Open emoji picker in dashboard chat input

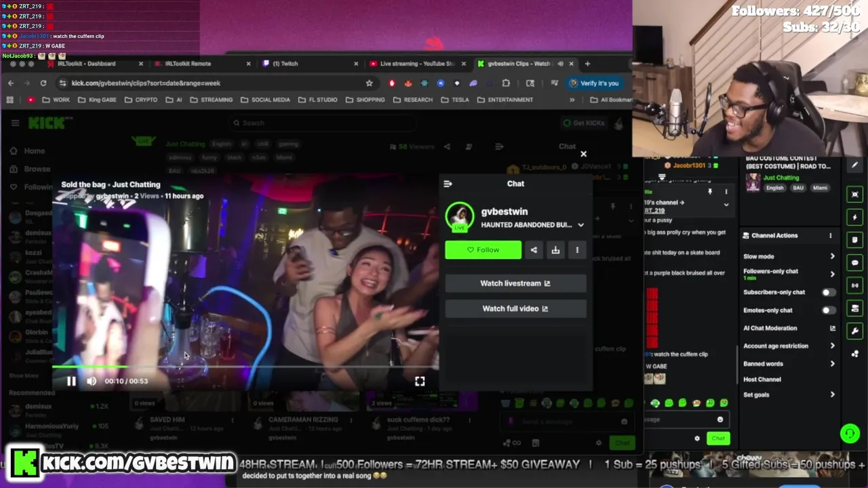click(x=720, y=420)
